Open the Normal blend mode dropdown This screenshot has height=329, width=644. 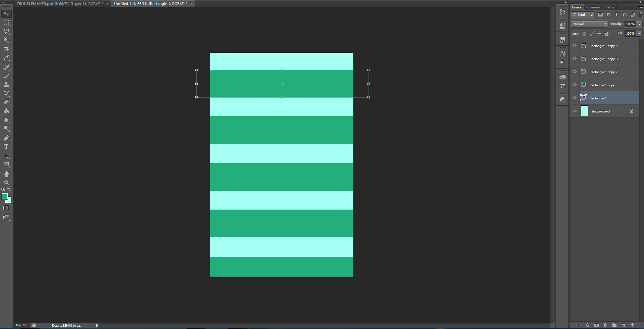[589, 24]
